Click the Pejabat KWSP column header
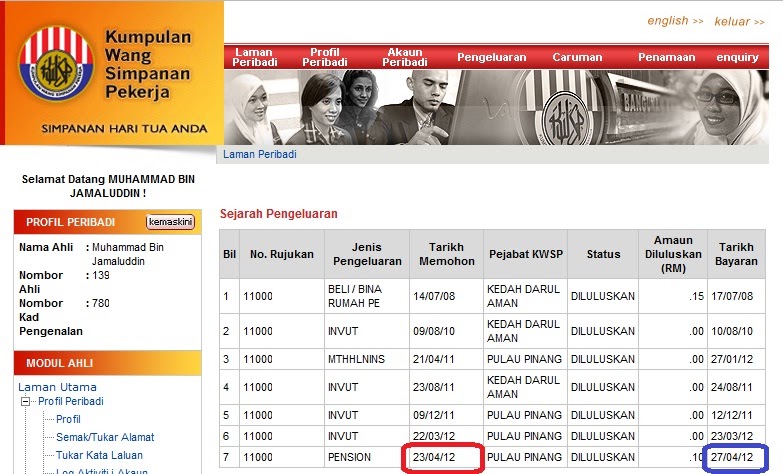Viewport: 783px width, 474px height. pos(526,254)
